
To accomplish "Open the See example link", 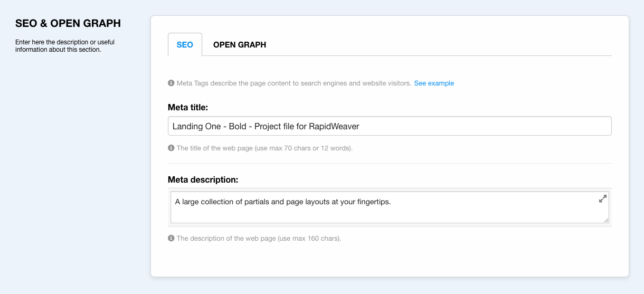I will (434, 83).
